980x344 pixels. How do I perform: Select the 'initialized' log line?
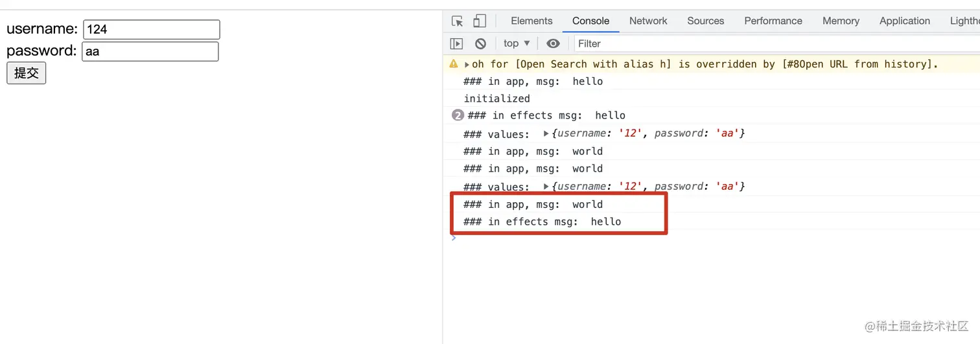(x=496, y=98)
